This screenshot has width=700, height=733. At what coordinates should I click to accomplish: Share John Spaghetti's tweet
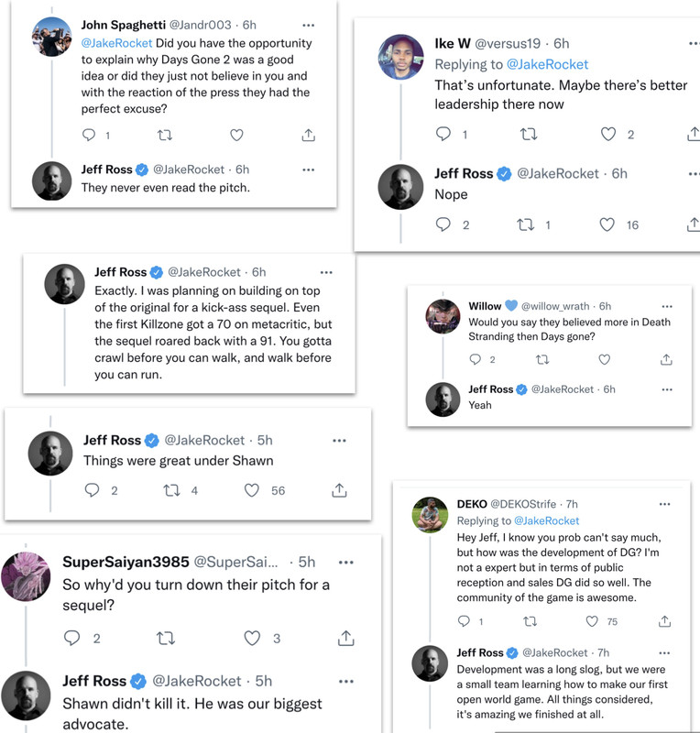307,136
